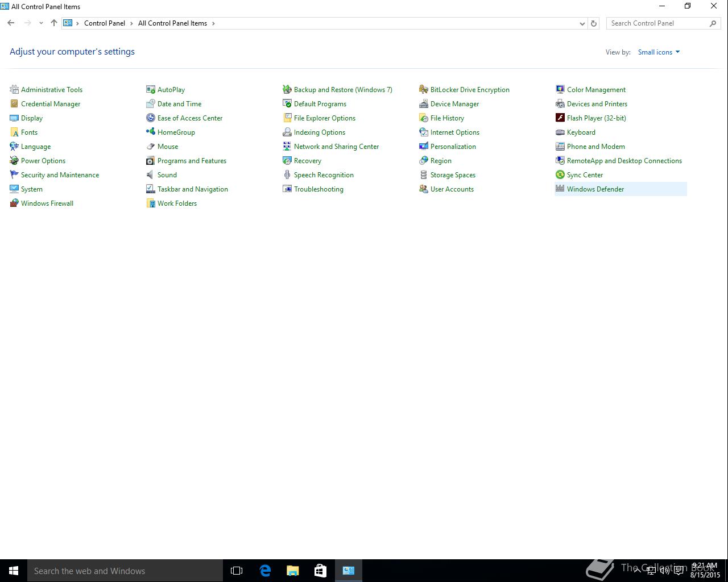Open Taskbar and Navigation settings
The height and width of the screenshot is (582, 728).
point(193,189)
